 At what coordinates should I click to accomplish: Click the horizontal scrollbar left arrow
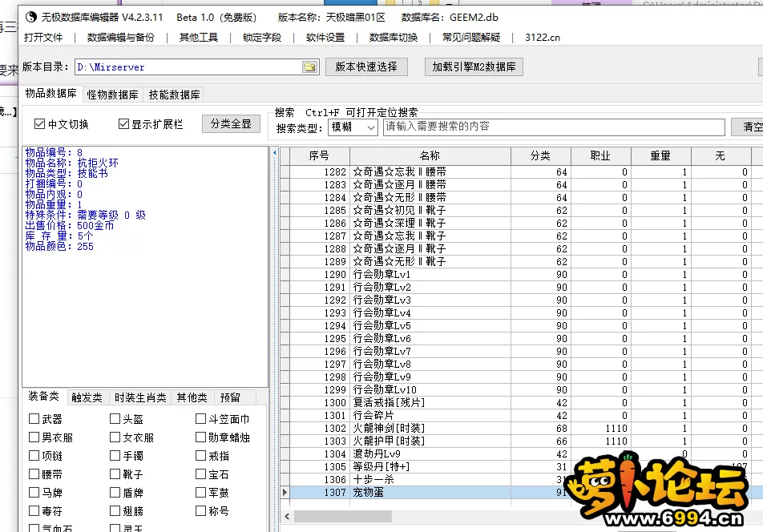tap(286, 517)
